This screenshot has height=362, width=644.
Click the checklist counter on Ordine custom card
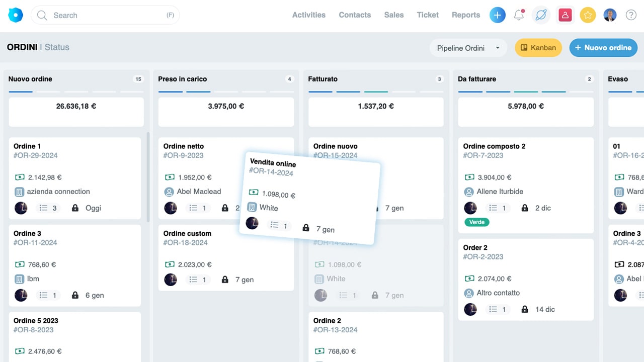point(199,280)
